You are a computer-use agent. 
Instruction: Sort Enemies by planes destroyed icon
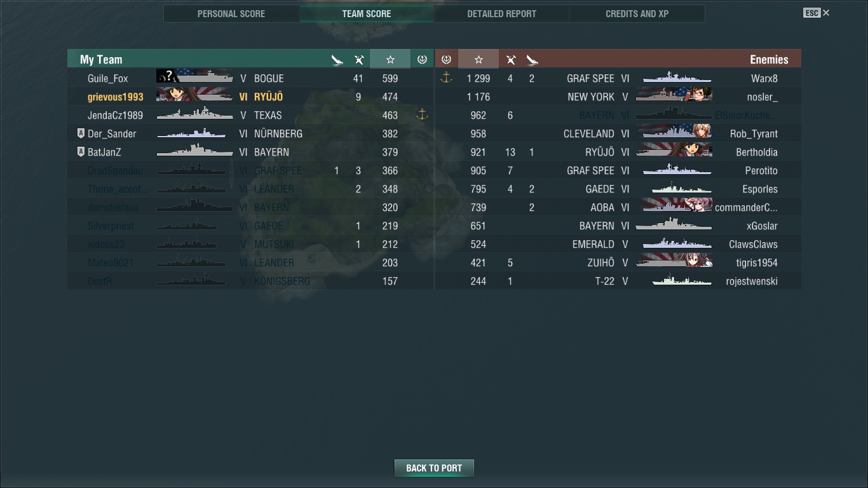point(510,60)
